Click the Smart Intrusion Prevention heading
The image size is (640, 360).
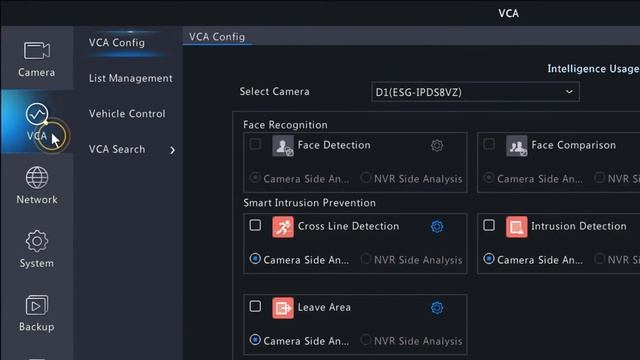[309, 203]
